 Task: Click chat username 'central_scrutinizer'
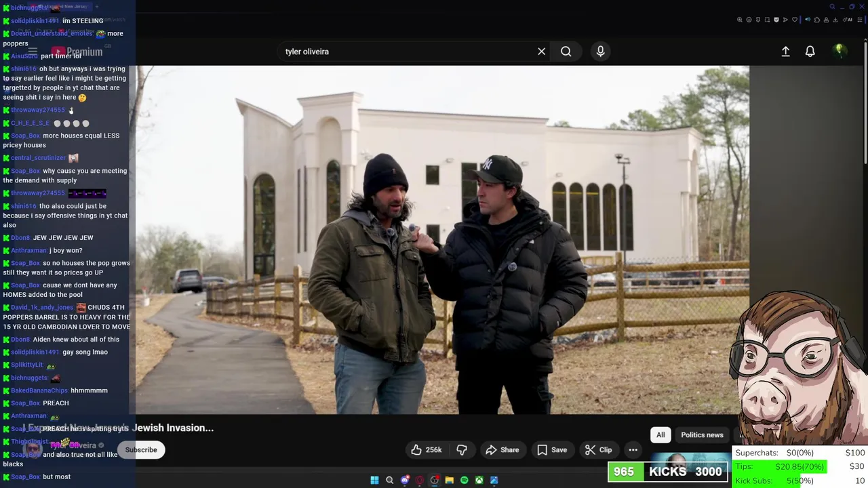pos(38,158)
